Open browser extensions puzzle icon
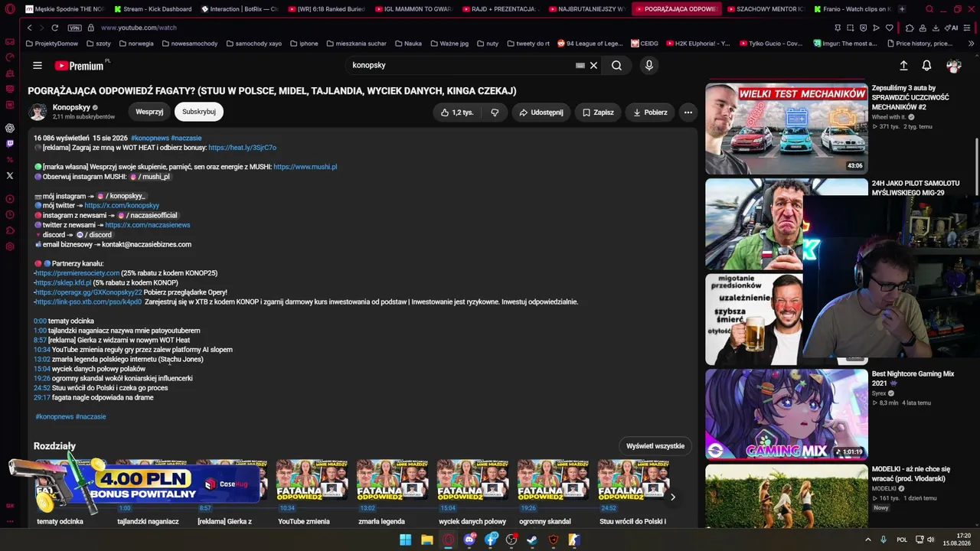 909,28
